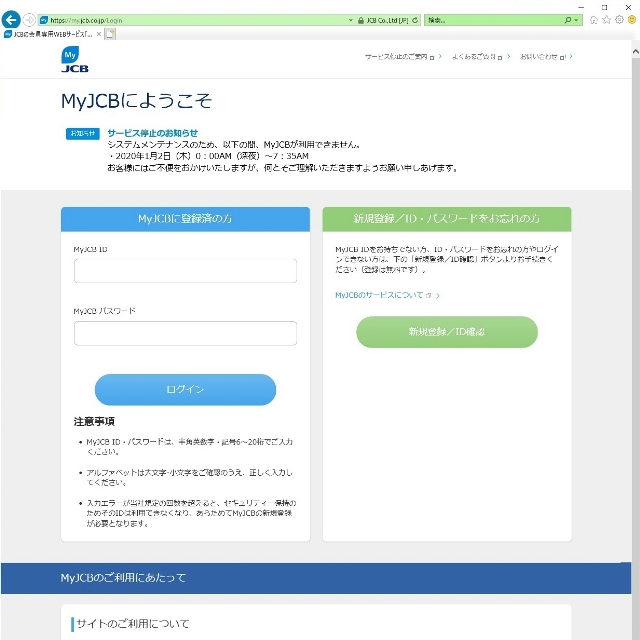Expand the address bar dropdown arrow
The width and height of the screenshot is (640, 640).
click(351, 20)
